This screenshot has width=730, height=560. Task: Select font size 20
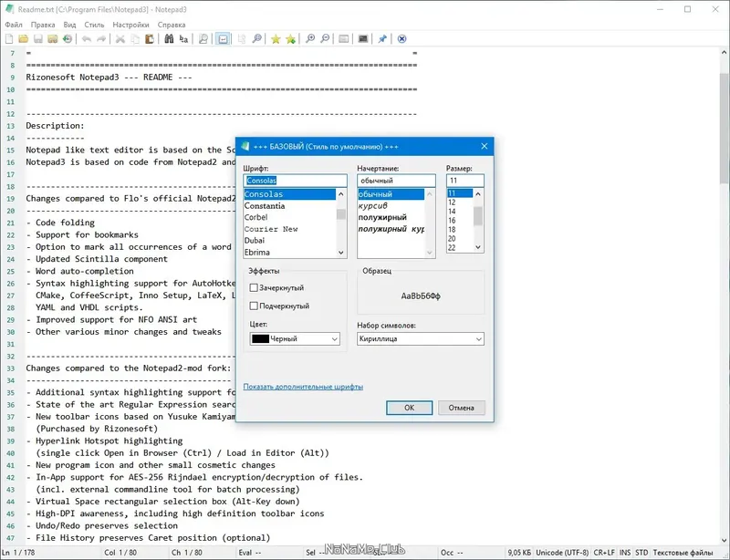point(460,239)
